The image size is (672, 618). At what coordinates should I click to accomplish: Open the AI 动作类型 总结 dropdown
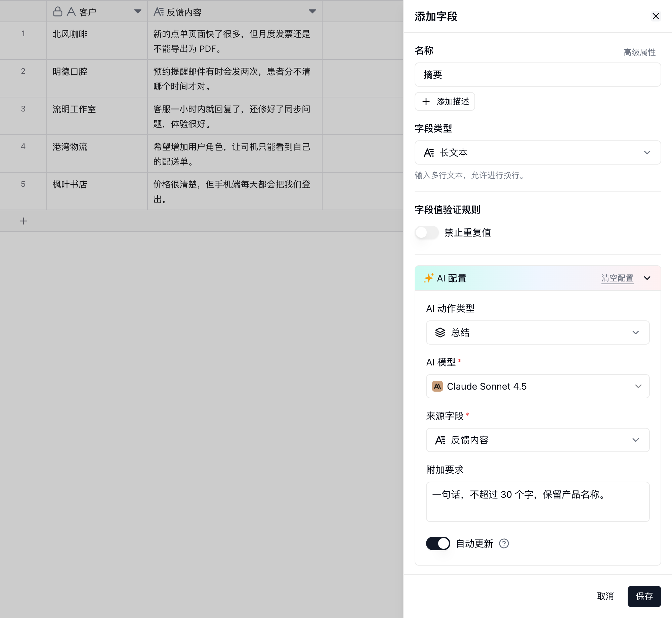(538, 333)
